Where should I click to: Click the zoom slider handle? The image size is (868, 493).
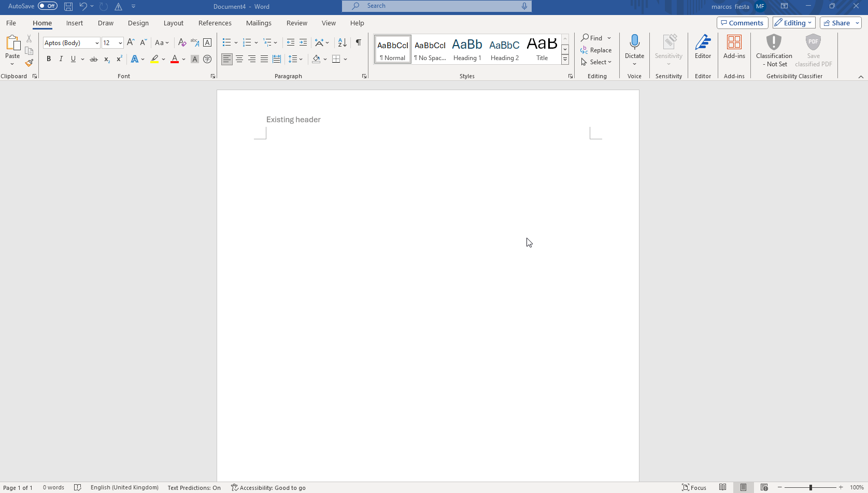[810, 487]
